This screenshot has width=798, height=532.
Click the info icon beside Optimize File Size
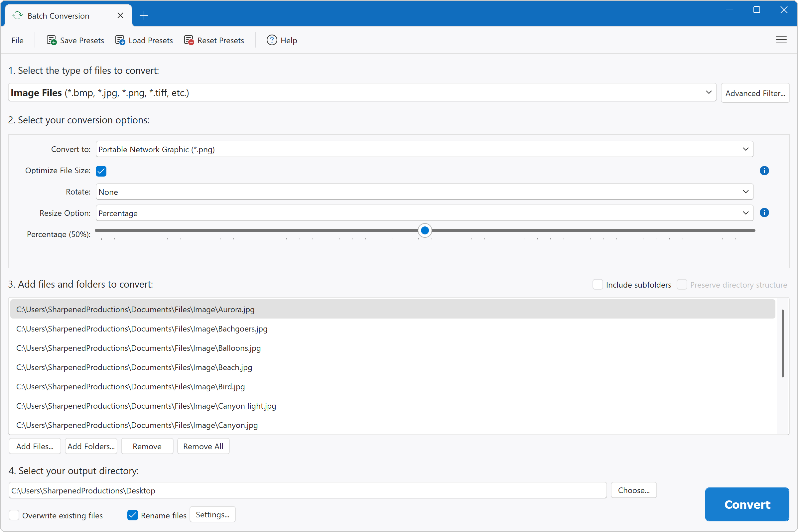tap(764, 171)
